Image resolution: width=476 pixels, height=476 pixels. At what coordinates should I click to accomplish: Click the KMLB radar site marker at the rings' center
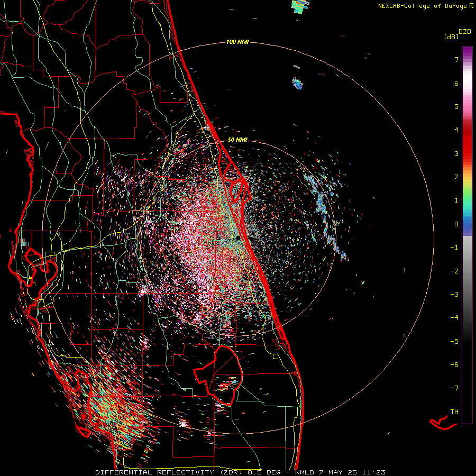click(x=238, y=237)
